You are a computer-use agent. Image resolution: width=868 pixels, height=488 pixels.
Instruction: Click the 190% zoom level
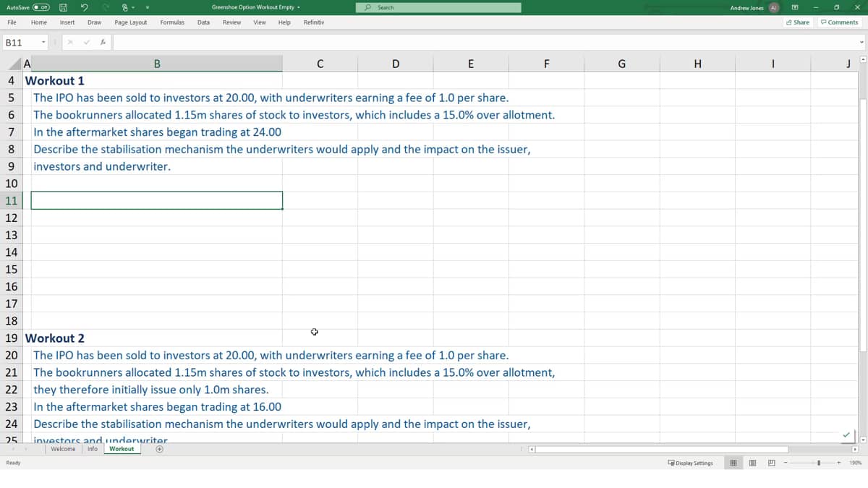(x=855, y=463)
